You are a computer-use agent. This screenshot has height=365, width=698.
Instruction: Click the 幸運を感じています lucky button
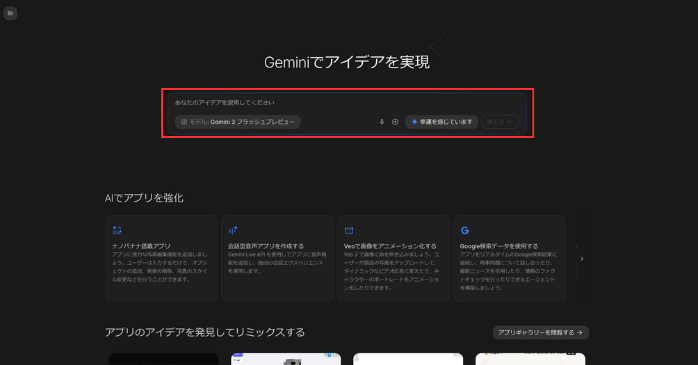442,122
